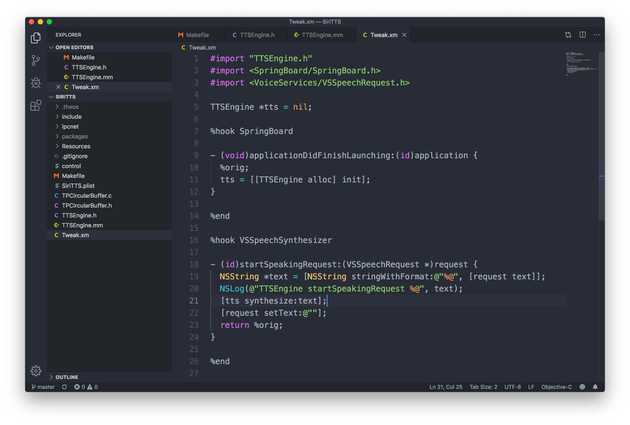This screenshot has height=425, width=630.
Task: Open Makefile in the project tree
Action: pos(73,176)
